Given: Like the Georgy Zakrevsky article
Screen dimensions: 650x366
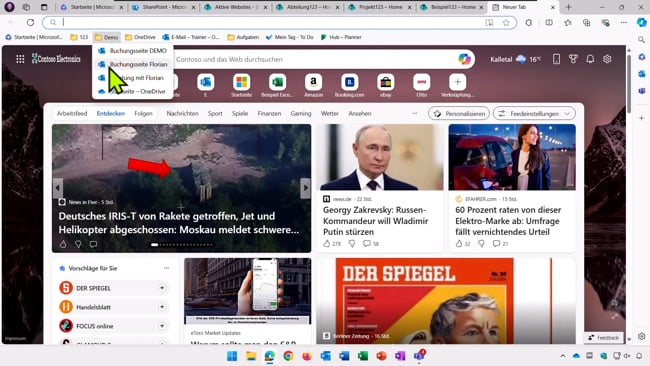Looking at the screenshot, I should (327, 243).
